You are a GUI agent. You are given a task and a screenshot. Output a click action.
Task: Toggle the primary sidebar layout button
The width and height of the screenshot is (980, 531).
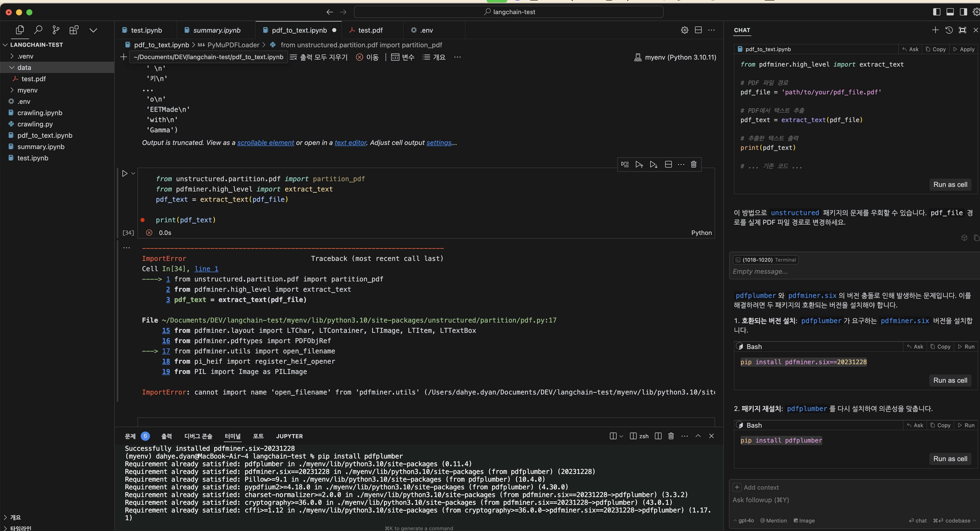coord(937,12)
